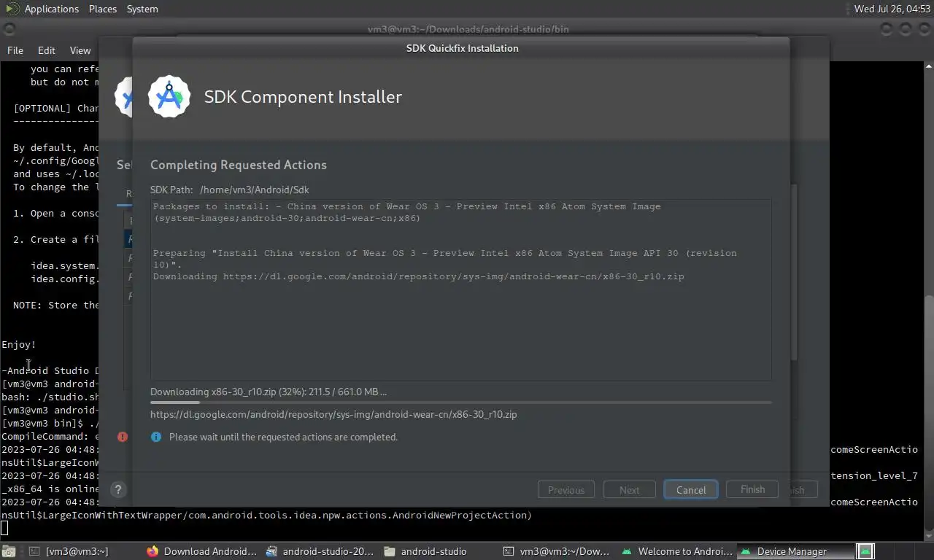Open the System menu
The width and height of the screenshot is (934, 560).
click(142, 9)
